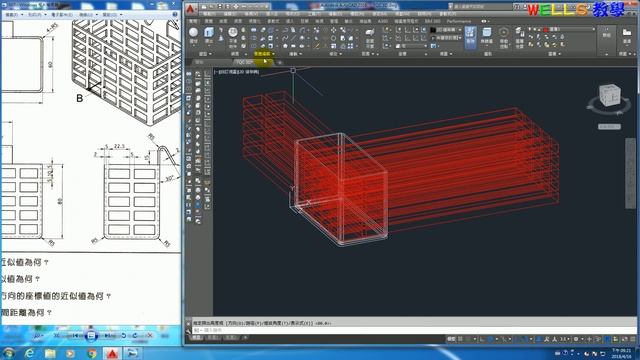Viewport: 640px width, 360px height.
Task: Click the navigation bar at viewport right edge
Action: (630, 173)
